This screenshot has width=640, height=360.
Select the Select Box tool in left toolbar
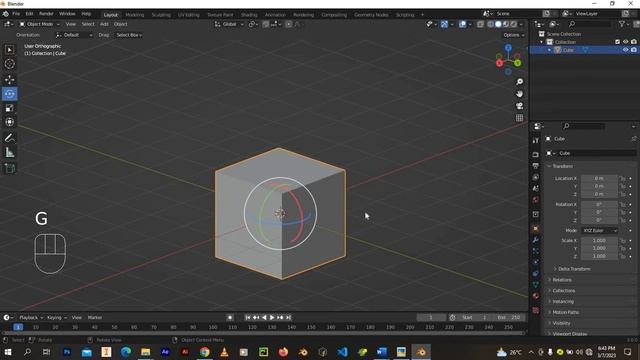pos(9,50)
